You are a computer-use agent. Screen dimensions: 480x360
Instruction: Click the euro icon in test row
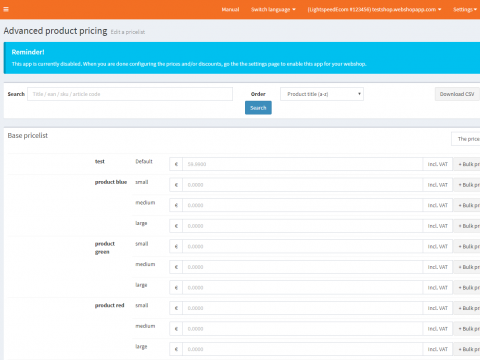click(176, 164)
